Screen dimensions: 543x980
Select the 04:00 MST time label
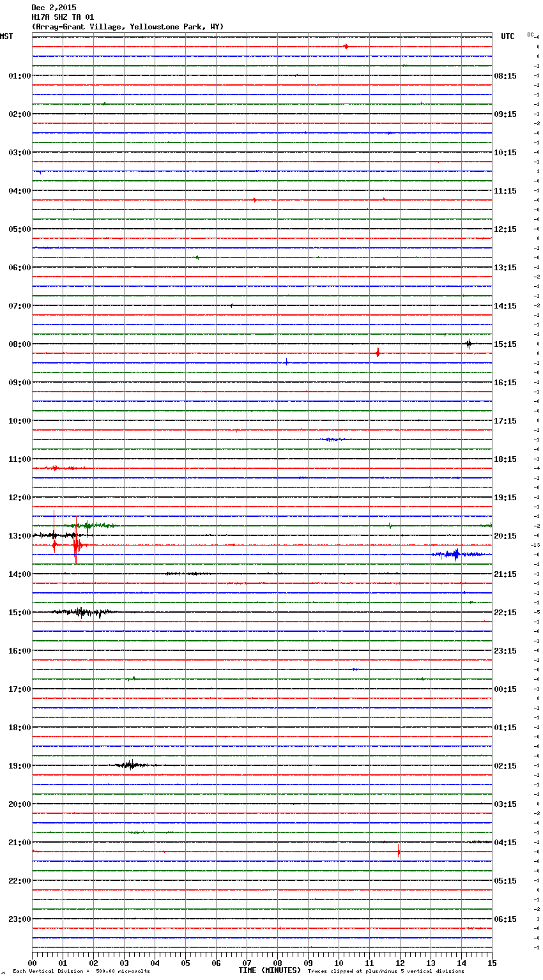pos(20,191)
